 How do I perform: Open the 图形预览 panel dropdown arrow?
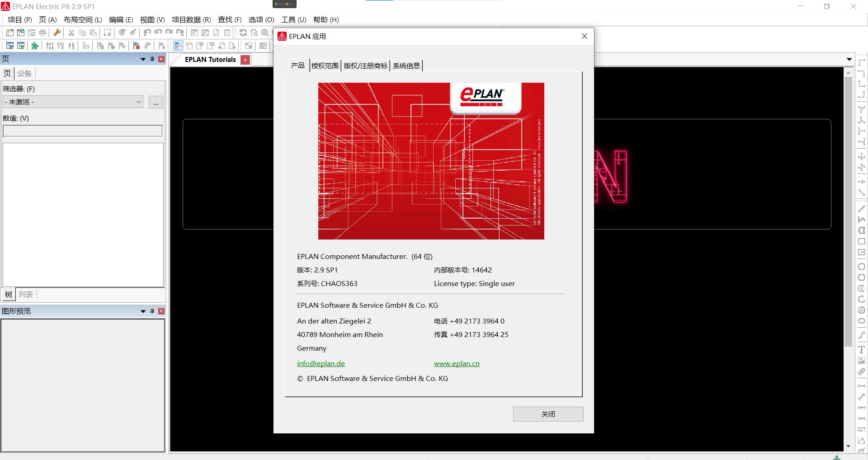(x=143, y=311)
